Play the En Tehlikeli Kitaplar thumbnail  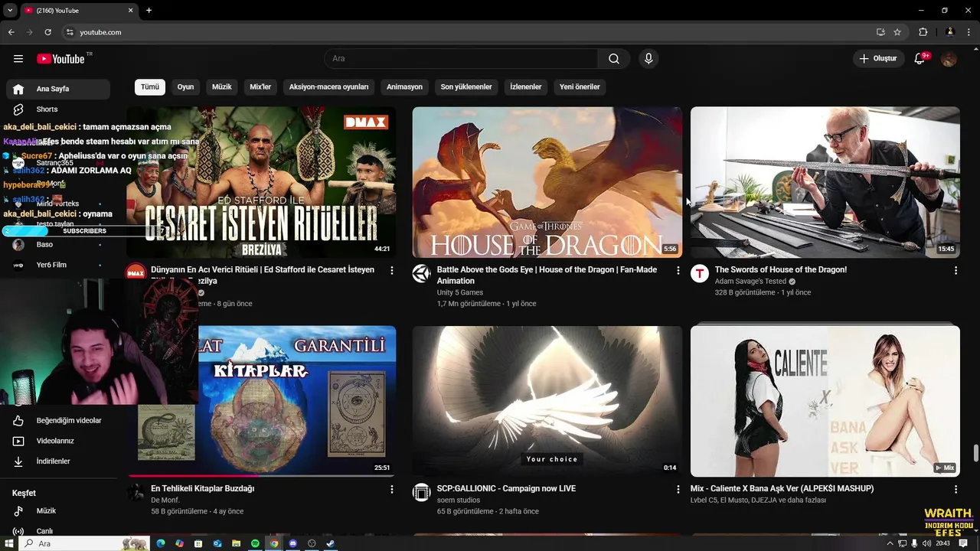pyautogui.click(x=296, y=401)
